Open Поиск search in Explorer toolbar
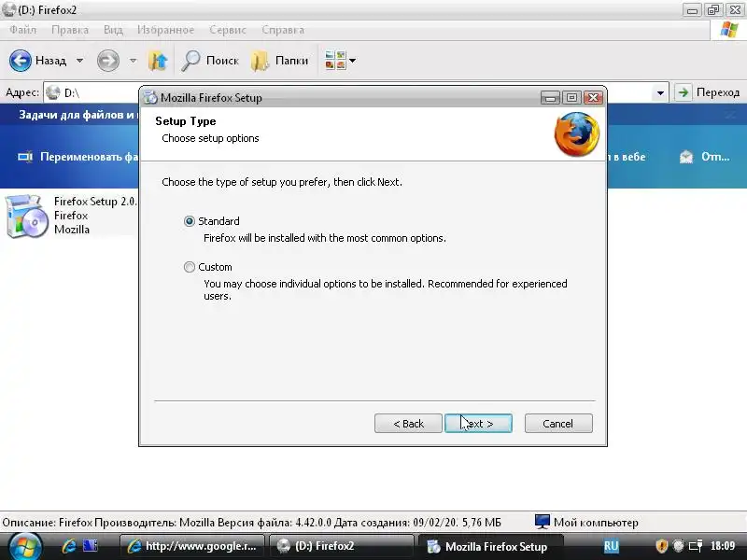Image resolution: width=747 pixels, height=560 pixels. click(x=209, y=61)
